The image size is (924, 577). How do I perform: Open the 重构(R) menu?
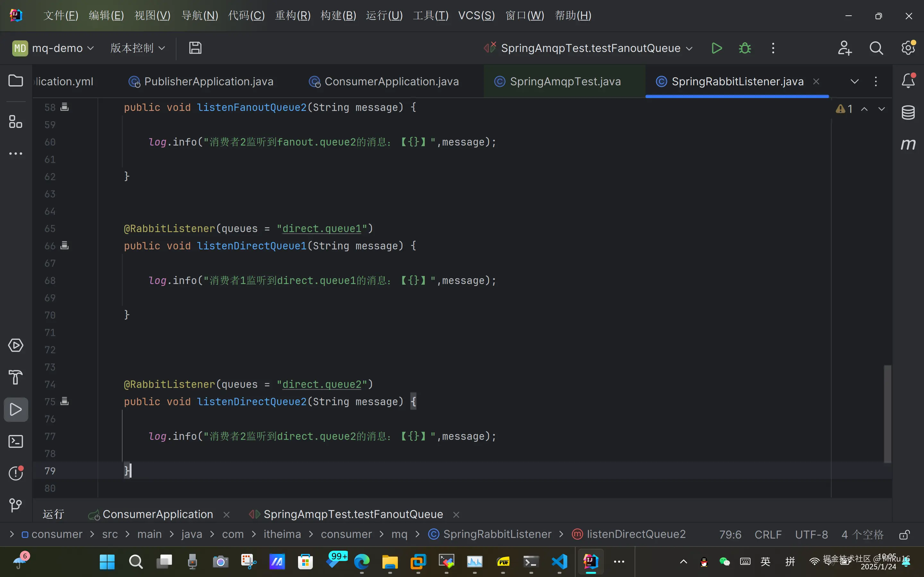click(293, 16)
